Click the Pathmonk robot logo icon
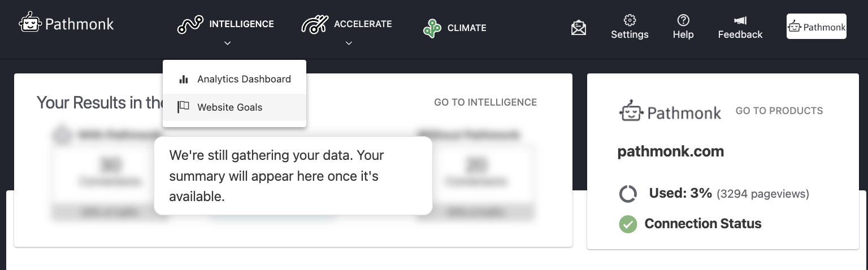868x270 pixels. click(x=29, y=24)
